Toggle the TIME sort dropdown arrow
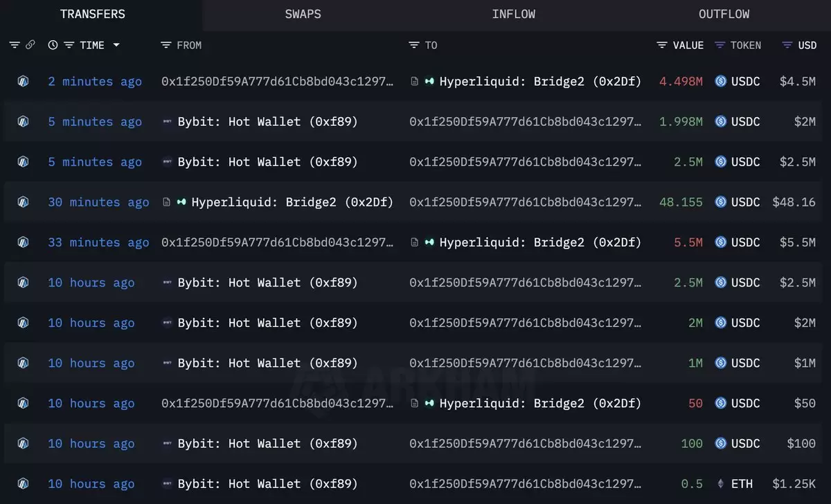 click(116, 45)
